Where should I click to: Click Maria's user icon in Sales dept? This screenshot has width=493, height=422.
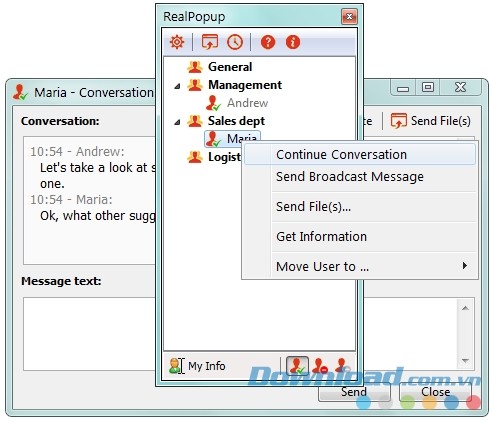pyautogui.click(x=213, y=139)
